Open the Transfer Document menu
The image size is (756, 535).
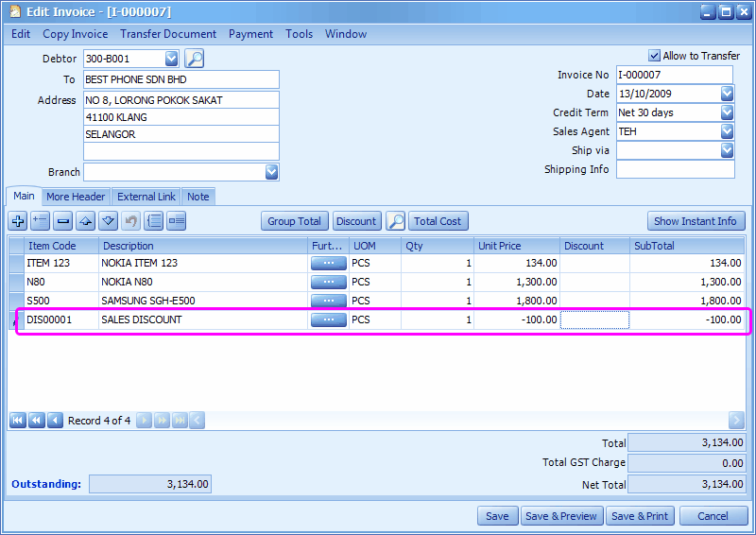tap(168, 34)
